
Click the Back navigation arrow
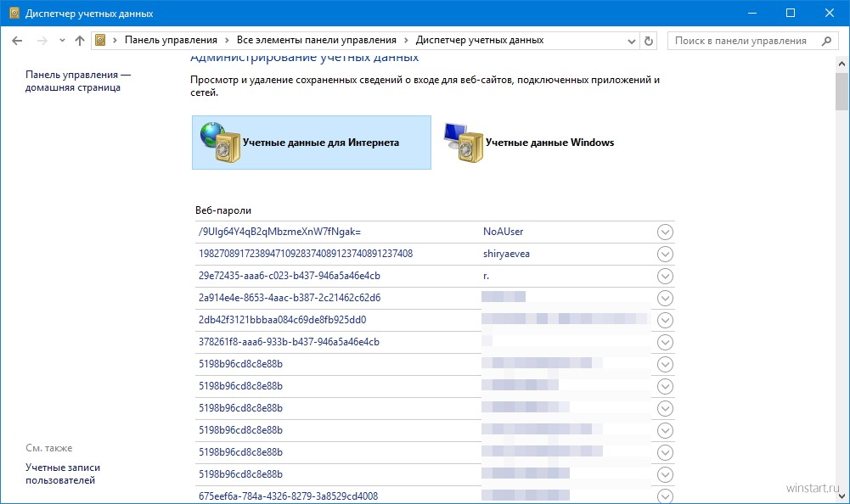pyautogui.click(x=17, y=41)
